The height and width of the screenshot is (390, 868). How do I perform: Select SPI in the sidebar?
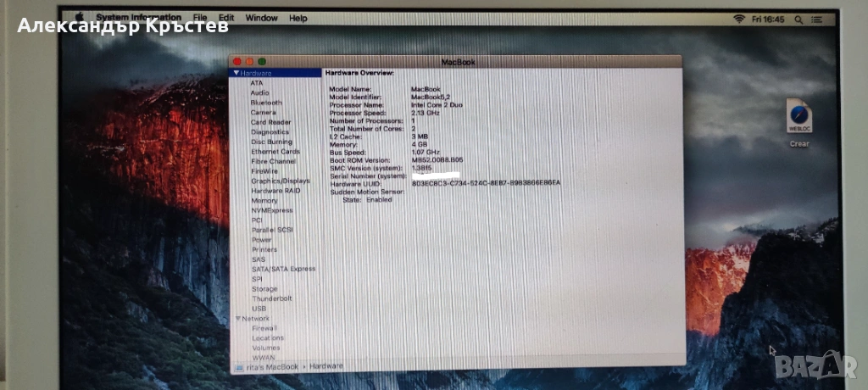click(258, 279)
